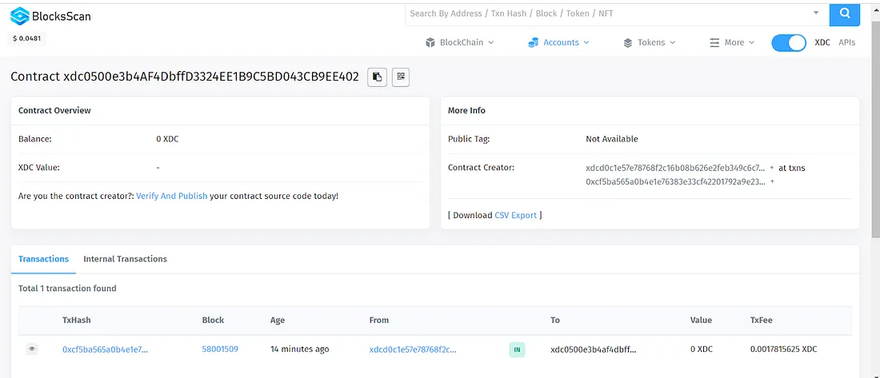Screen dimensions: 880x378
Task: Toggle the XDC address prefix switch
Action: tap(789, 43)
